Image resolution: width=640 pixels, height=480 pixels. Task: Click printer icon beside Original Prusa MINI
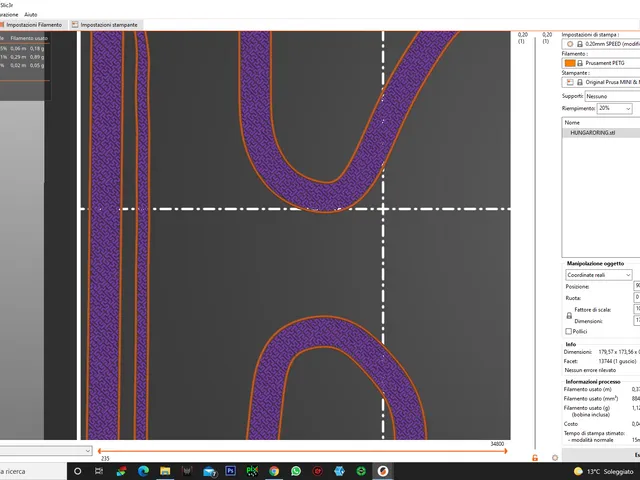[x=570, y=82]
